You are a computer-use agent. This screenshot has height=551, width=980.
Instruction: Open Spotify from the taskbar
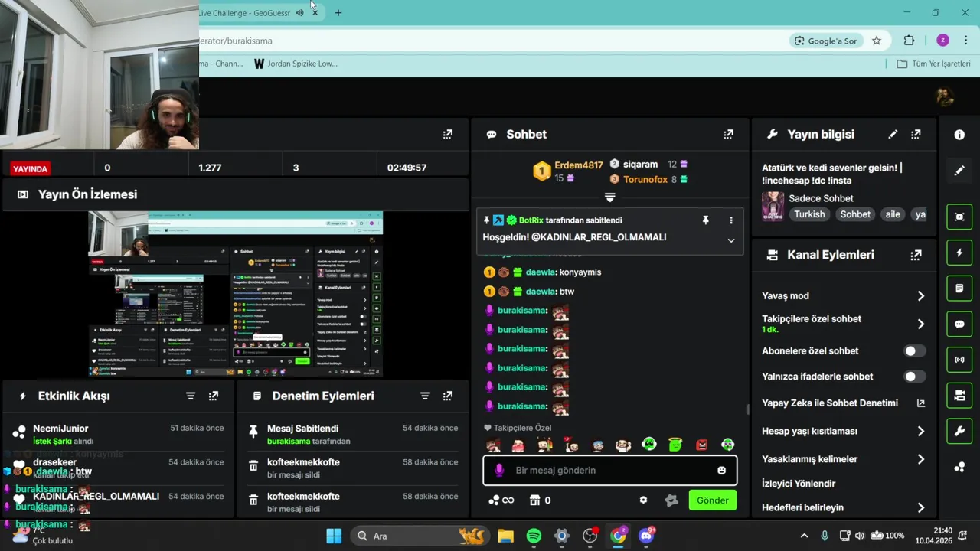click(x=534, y=536)
